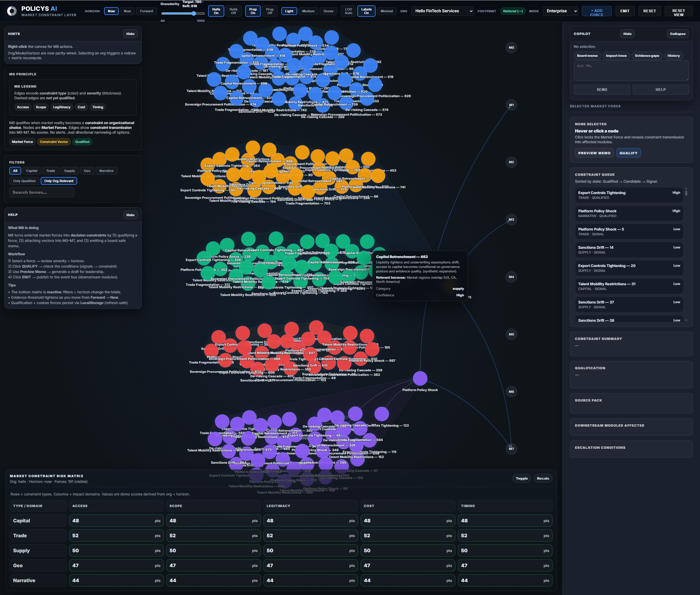Select the M7 module node
700x595 pixels.
[511, 448]
